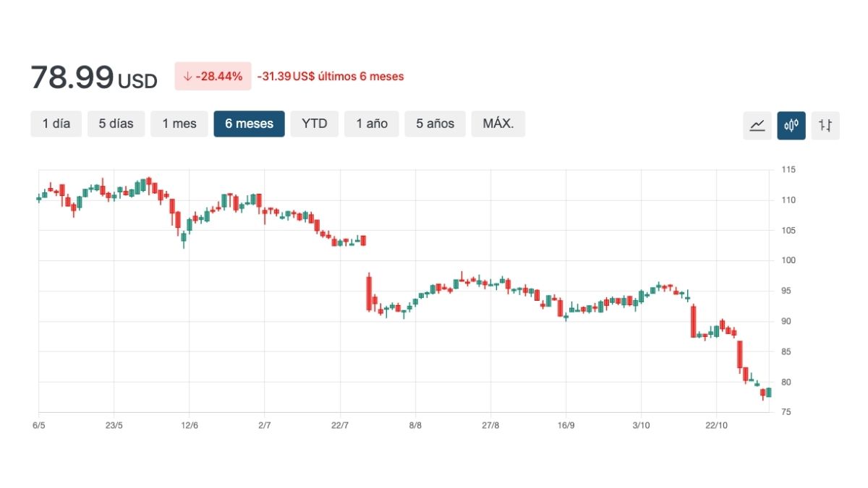Display the 1 año price history
868x488 pixels.
point(371,124)
